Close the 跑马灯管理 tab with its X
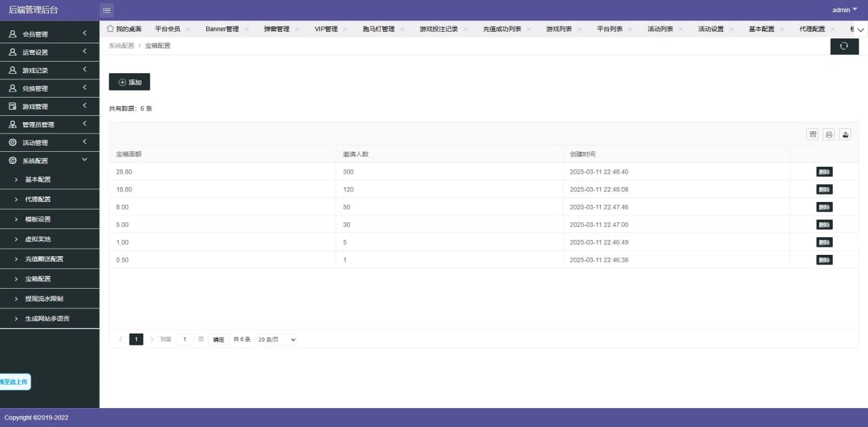The height and width of the screenshot is (427, 868). (x=403, y=28)
